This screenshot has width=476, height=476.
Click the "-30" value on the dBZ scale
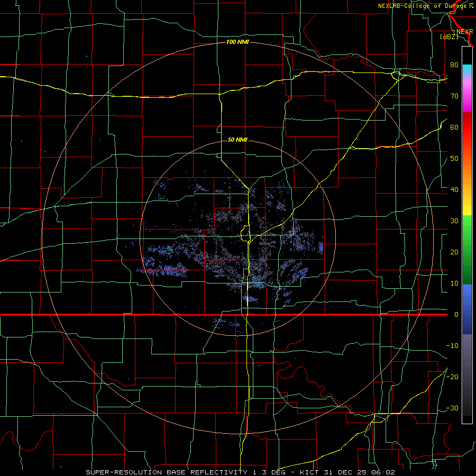452,408
